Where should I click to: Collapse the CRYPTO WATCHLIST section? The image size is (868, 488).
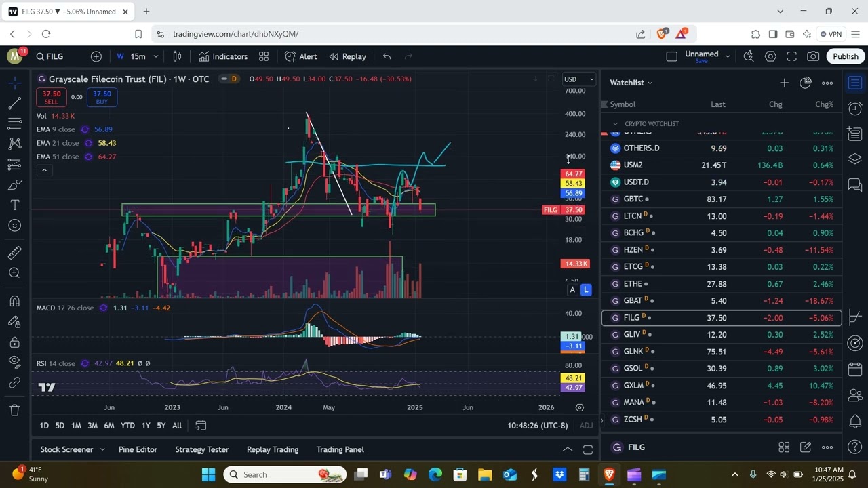point(615,124)
